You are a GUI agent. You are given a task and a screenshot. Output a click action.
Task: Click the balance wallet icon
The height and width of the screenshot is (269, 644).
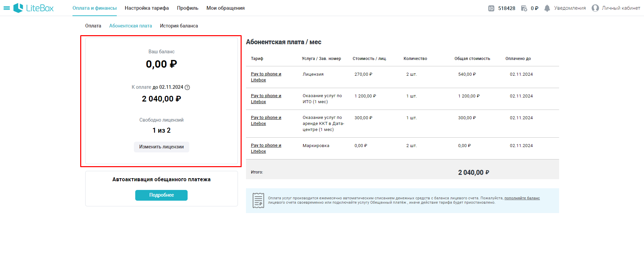(524, 8)
